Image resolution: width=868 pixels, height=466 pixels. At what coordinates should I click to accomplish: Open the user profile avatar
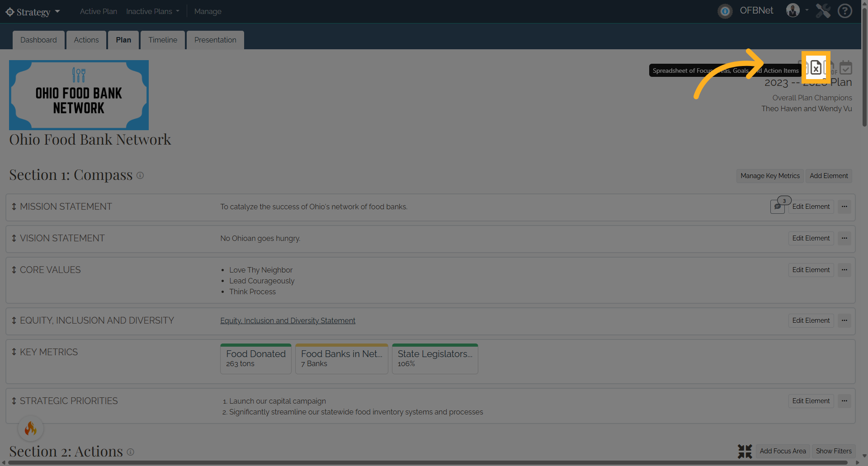(793, 10)
